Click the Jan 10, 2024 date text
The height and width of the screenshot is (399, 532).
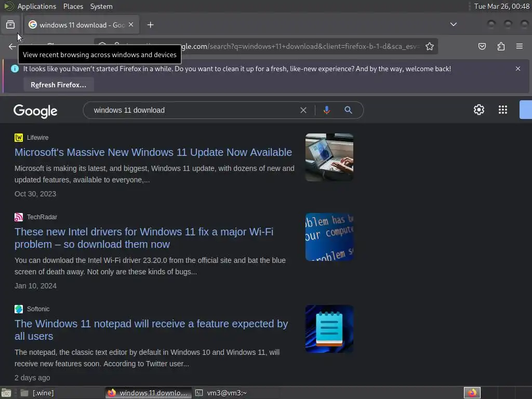(x=36, y=286)
